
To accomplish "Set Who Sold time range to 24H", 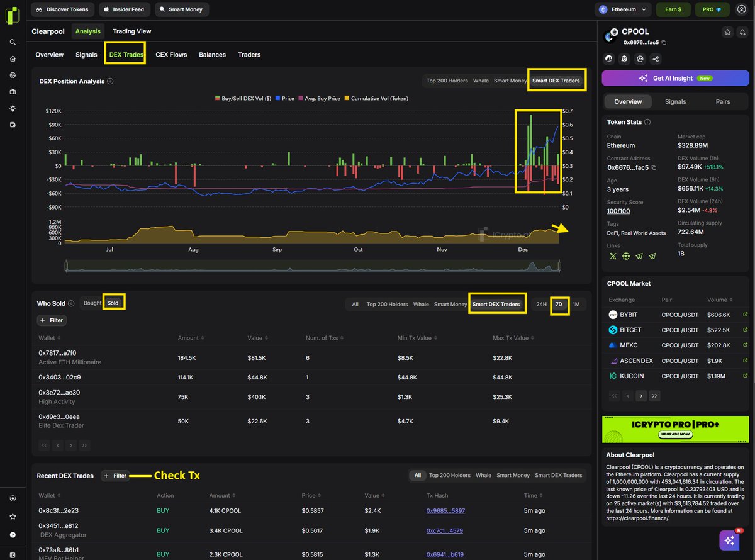I will [x=541, y=304].
